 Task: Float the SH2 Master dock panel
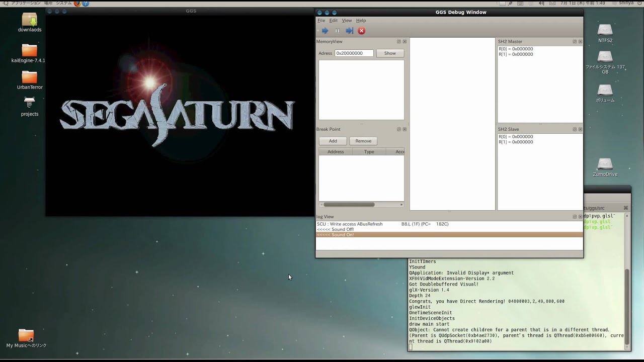pos(575,42)
